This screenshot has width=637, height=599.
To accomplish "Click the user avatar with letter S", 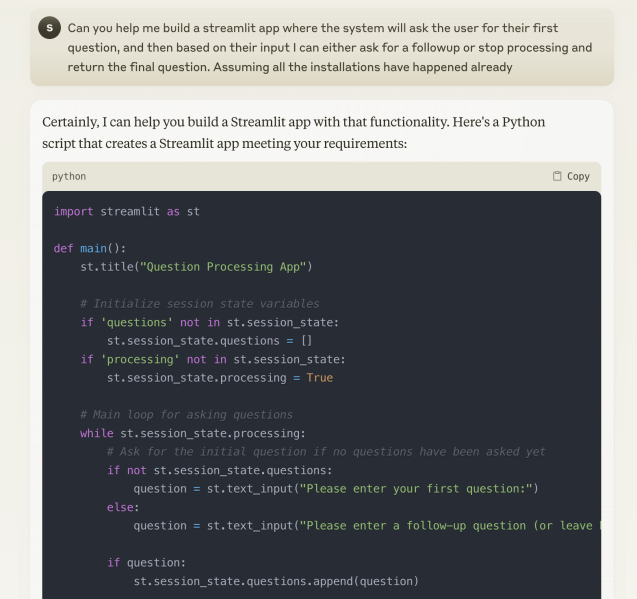I will coord(50,28).
